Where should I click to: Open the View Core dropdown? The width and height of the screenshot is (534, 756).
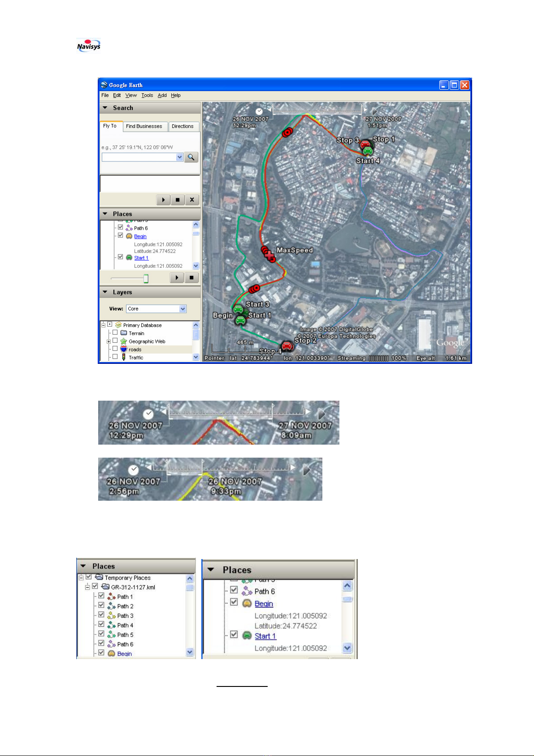click(x=182, y=309)
